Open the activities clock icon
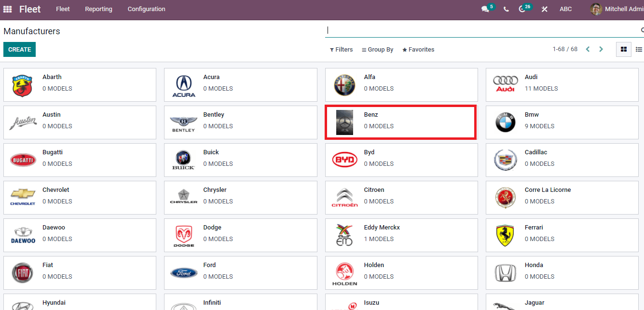Viewport: 644px width, 310px height. coord(522,9)
